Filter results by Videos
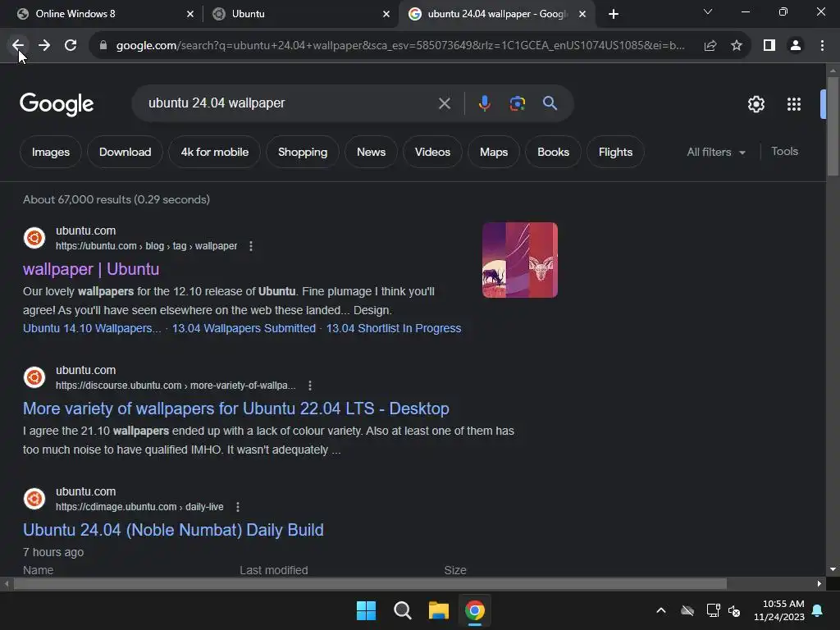Image resolution: width=840 pixels, height=630 pixels. 432,152
